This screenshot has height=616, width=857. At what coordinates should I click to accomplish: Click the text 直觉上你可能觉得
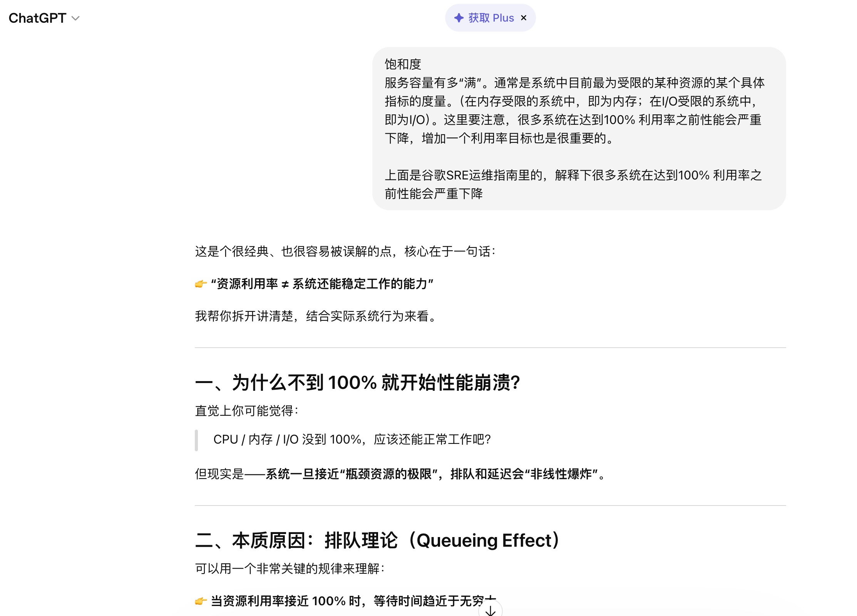tap(246, 411)
